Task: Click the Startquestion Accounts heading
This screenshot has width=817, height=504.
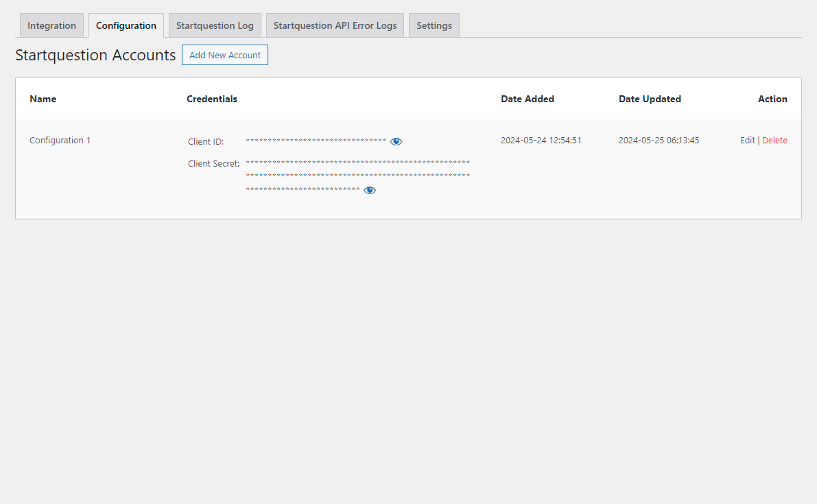Action: click(95, 55)
